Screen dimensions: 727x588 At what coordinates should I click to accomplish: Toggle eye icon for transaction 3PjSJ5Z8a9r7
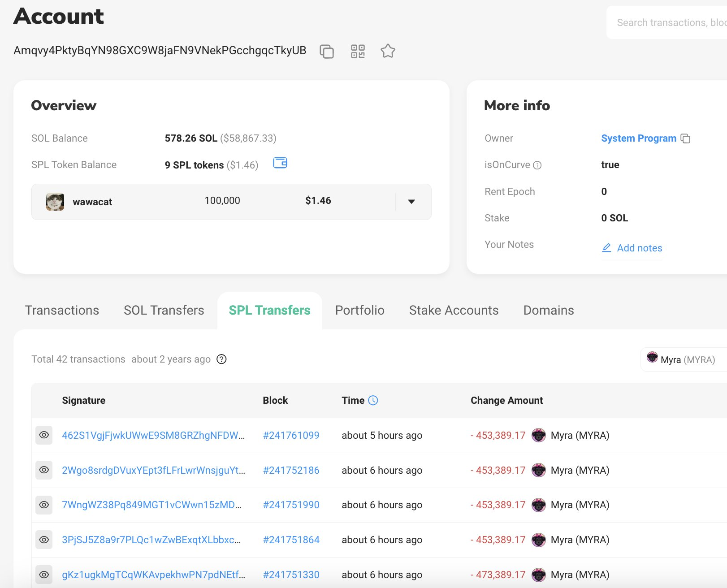pyautogui.click(x=44, y=540)
